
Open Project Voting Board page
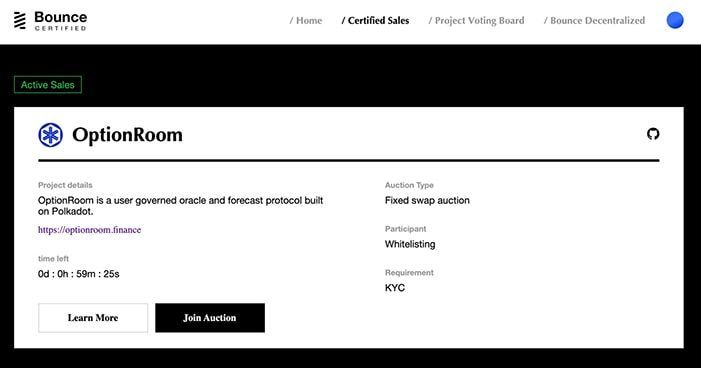point(476,21)
